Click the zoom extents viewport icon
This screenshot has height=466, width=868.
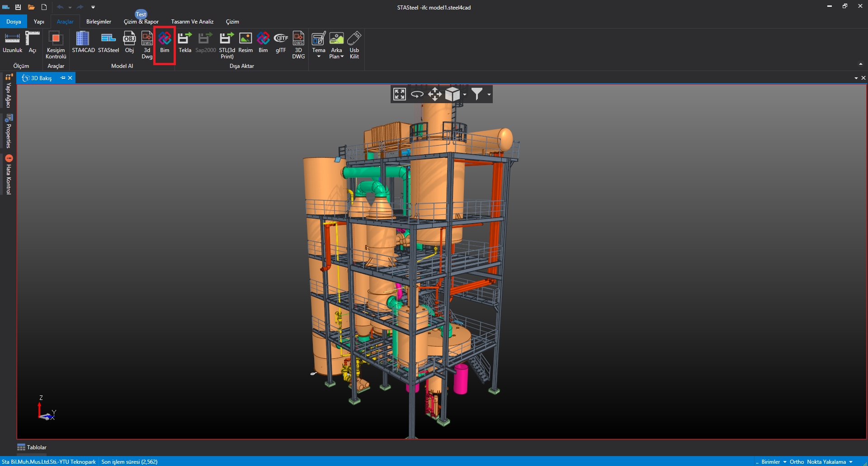tap(400, 94)
